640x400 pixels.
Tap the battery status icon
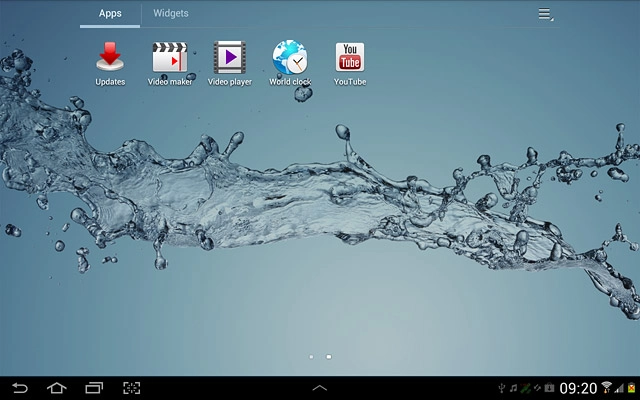pos(631,388)
